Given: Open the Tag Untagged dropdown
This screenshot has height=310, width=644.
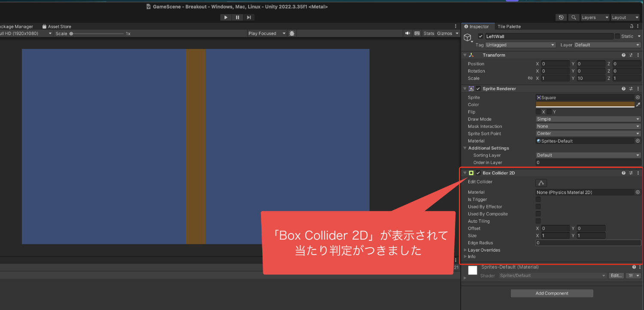Looking at the screenshot, I should (x=520, y=45).
